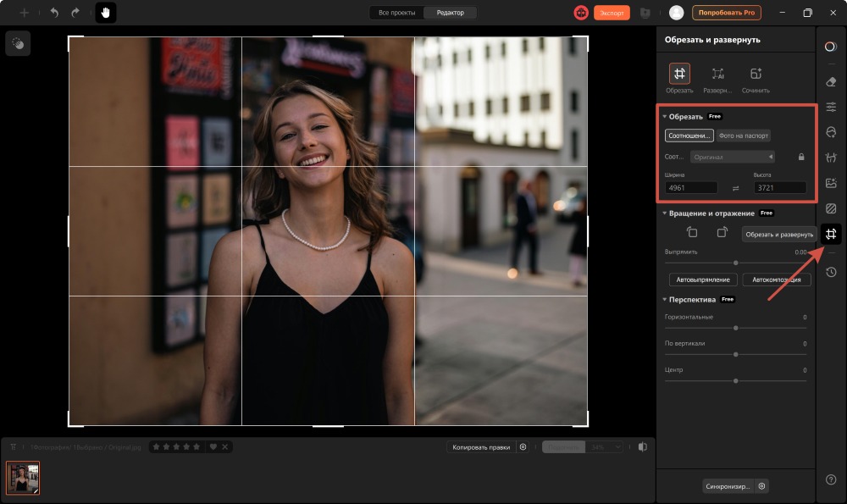Click the top-left crop corner handle

[x=69, y=37]
